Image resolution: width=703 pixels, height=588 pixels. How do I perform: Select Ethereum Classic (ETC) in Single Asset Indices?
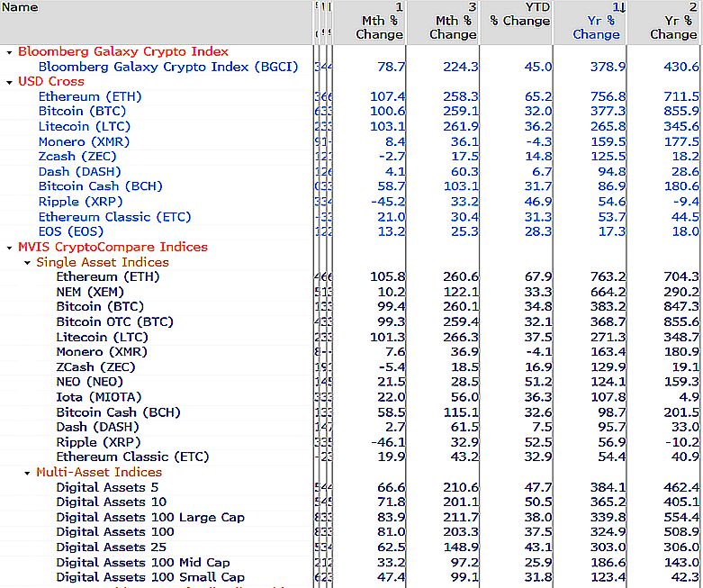[132, 457]
